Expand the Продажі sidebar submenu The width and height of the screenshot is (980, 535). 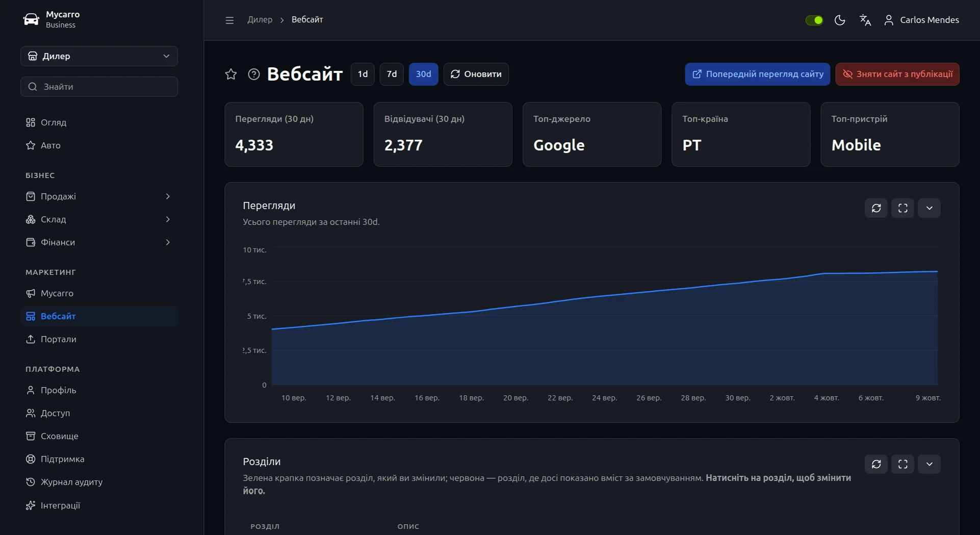tap(99, 196)
